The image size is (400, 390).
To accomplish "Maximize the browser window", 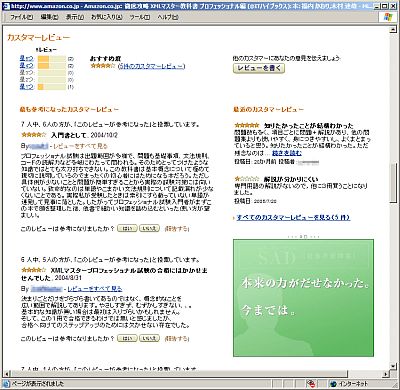I will click(x=384, y=6).
